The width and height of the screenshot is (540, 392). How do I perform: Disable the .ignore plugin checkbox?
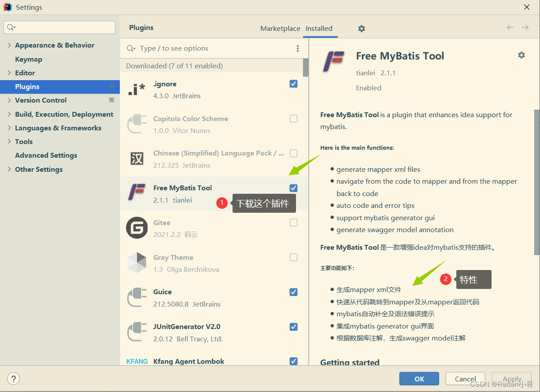(293, 83)
